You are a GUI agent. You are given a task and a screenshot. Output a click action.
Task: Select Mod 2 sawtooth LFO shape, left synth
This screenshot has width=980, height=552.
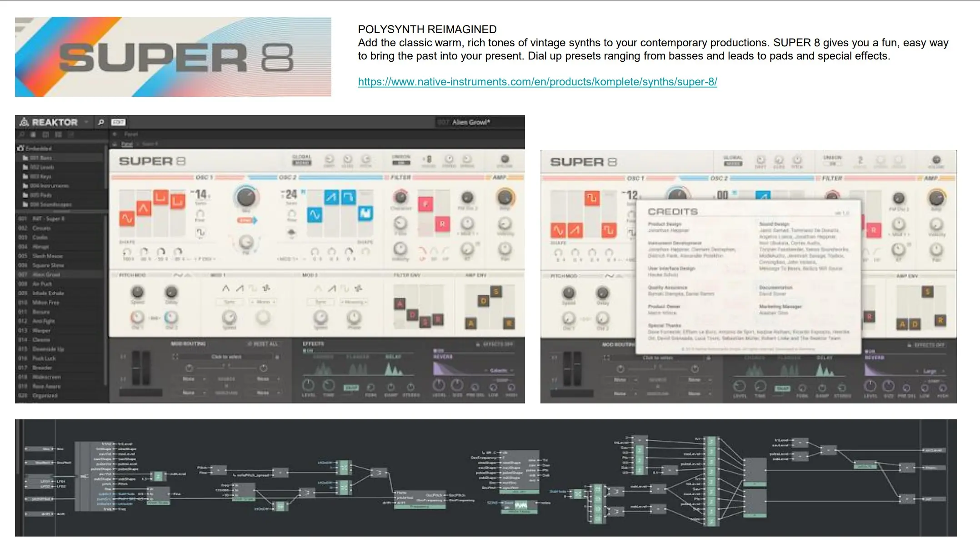click(332, 288)
